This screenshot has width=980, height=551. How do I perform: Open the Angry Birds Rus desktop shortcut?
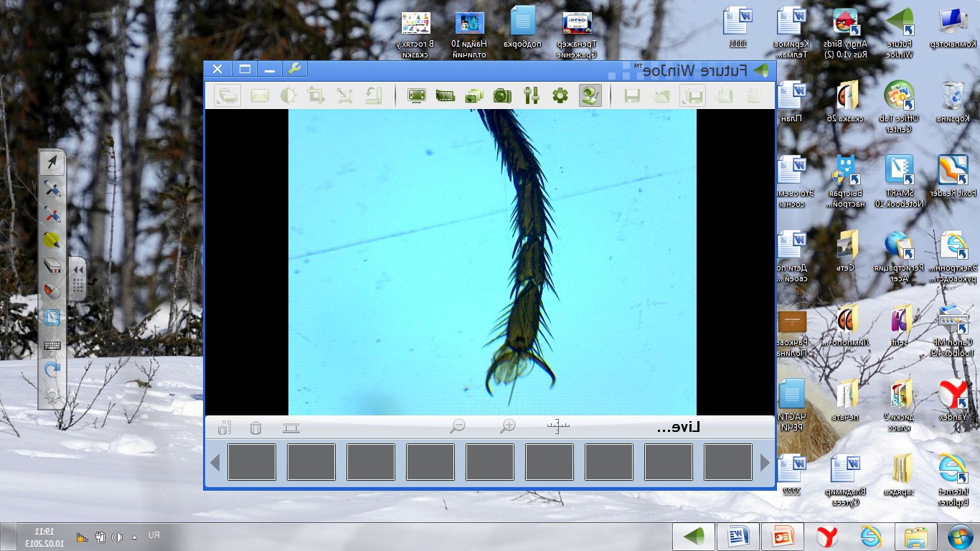[847, 32]
